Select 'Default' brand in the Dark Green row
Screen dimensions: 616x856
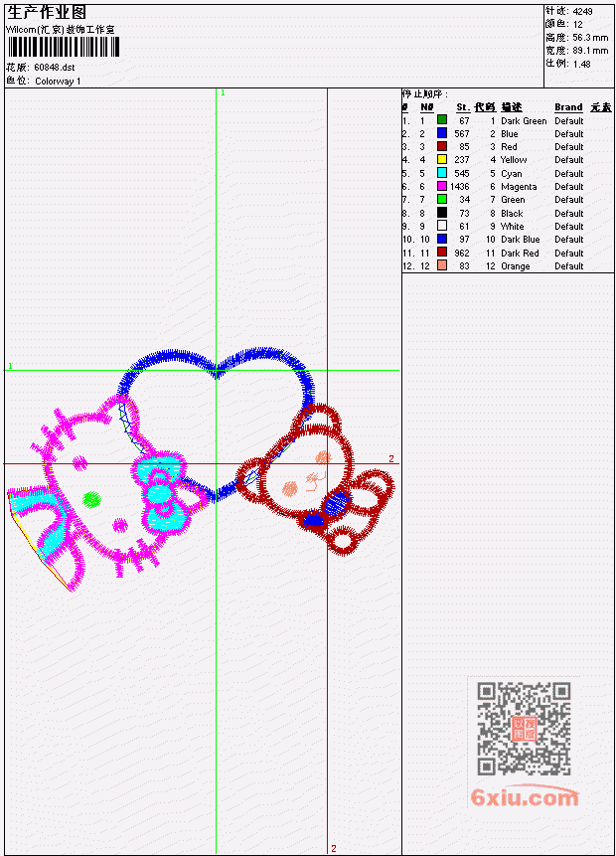tap(569, 120)
